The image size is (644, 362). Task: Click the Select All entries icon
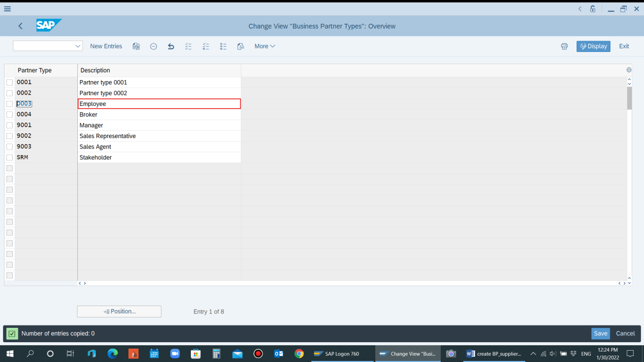pyautogui.click(x=188, y=46)
